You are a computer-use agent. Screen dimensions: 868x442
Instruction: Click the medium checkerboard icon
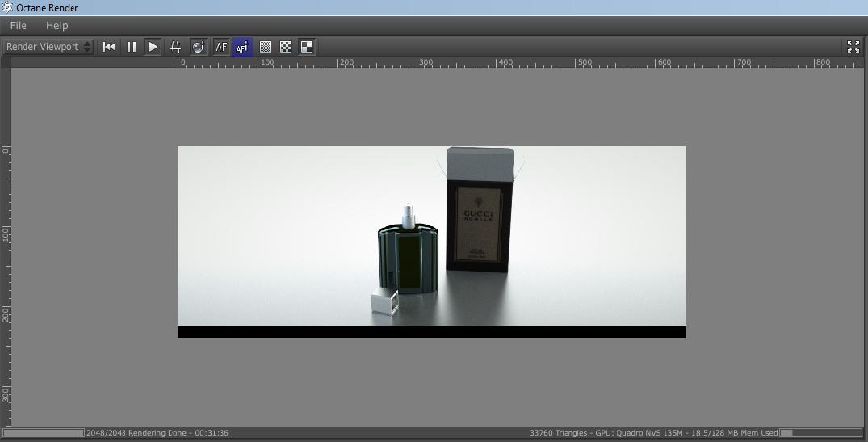point(286,47)
